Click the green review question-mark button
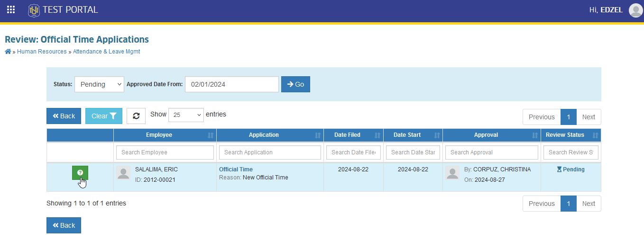Viewport: 644px width, 249px height. [80, 173]
